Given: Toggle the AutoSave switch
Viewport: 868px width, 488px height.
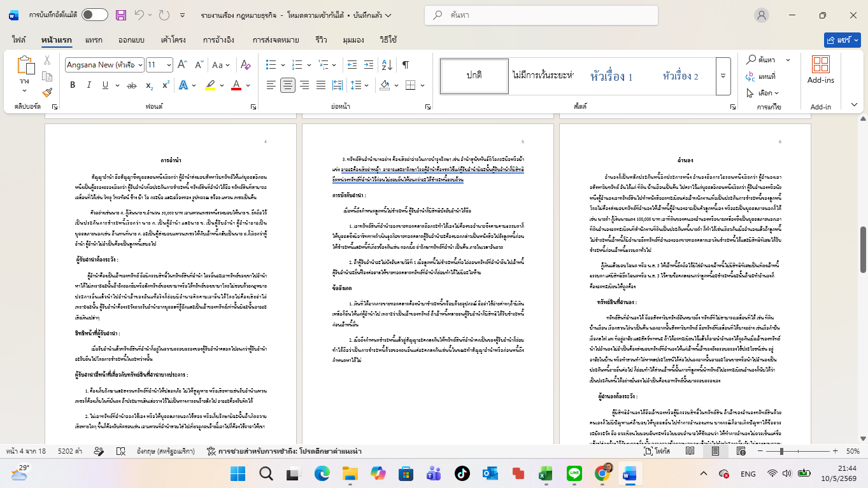Looking at the screenshot, I should pos(95,15).
